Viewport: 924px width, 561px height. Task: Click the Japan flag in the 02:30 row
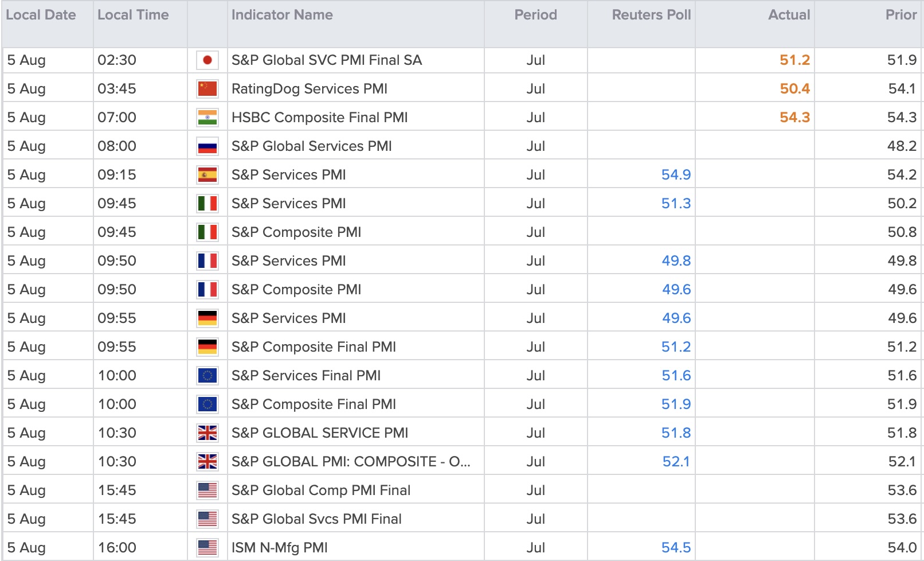(207, 60)
